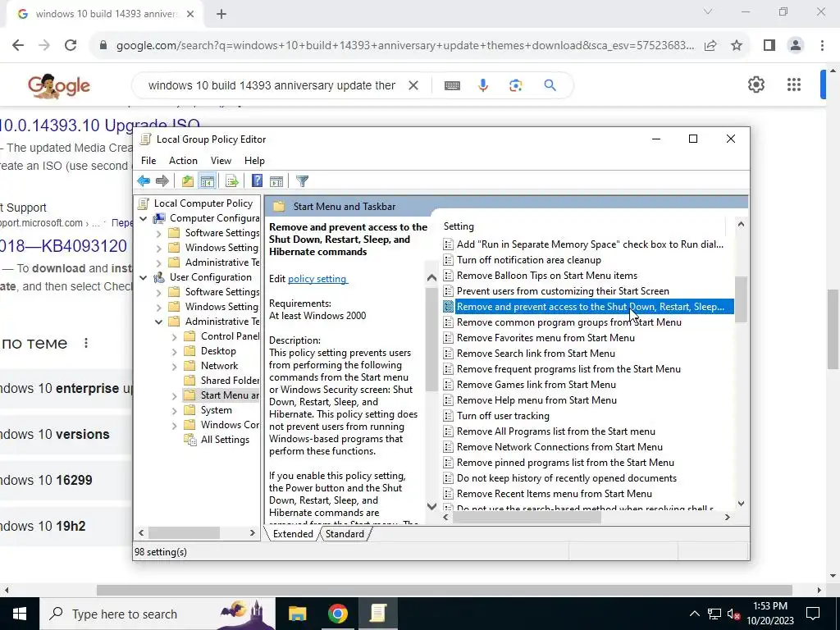
Task: Open the notification center icon
Action: coord(813,614)
